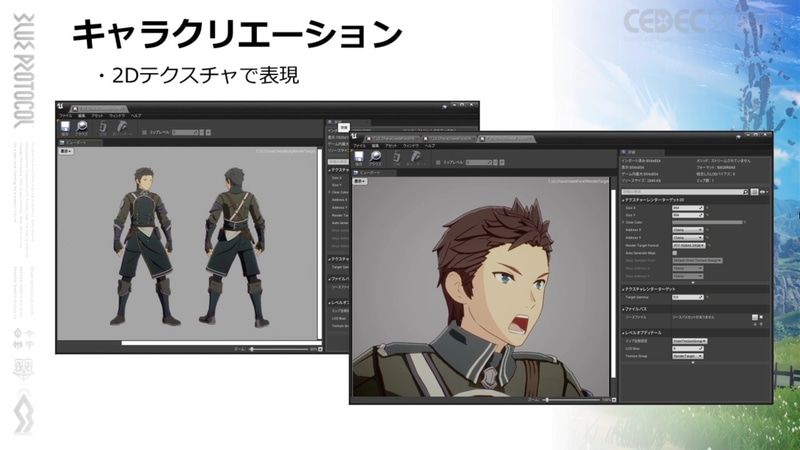Click the Unreal Engine logo in front window
Screen dimensions: 800x450
click(x=356, y=136)
